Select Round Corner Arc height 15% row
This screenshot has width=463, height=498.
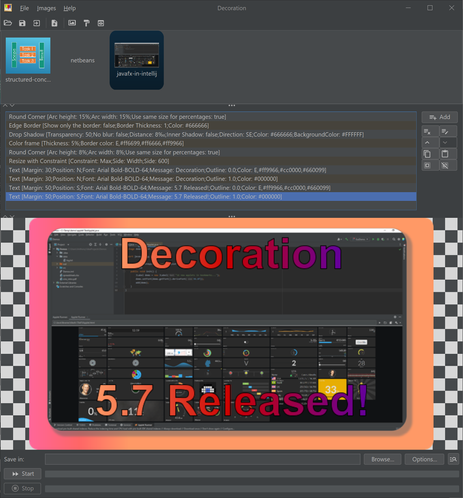(x=211, y=117)
